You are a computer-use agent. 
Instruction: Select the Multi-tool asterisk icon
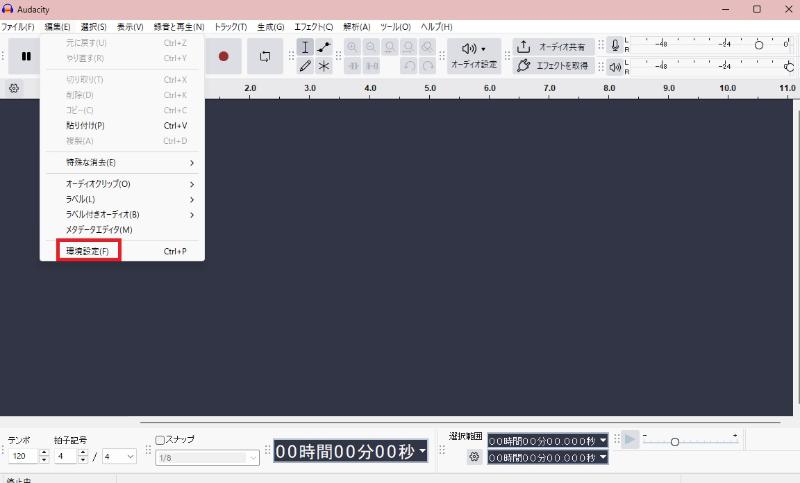(324, 66)
